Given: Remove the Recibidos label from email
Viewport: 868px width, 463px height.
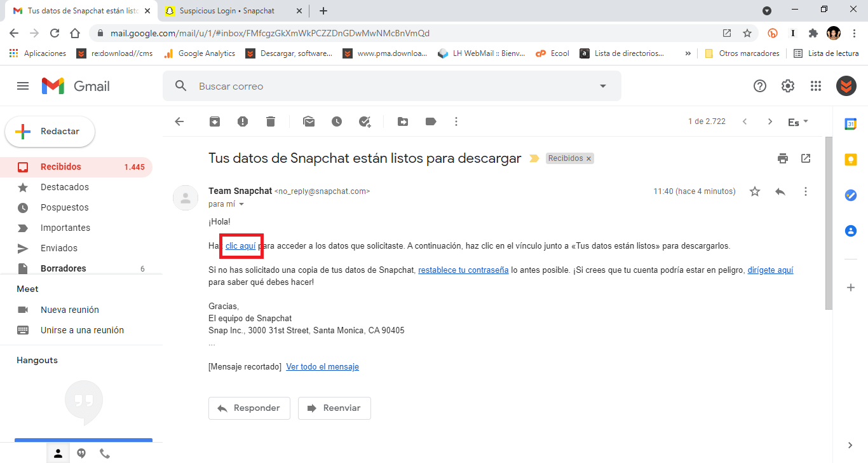Looking at the screenshot, I should [588, 158].
